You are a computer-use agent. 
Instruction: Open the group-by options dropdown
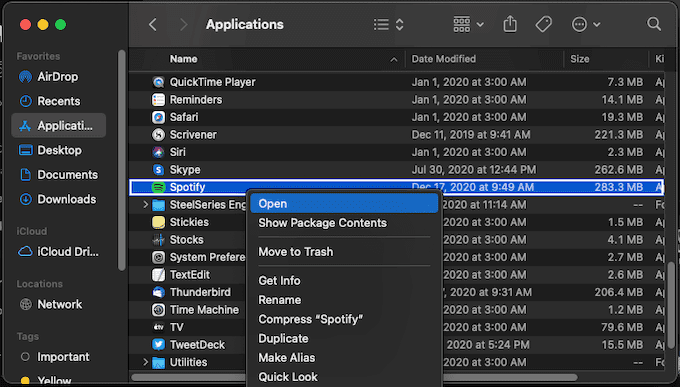(468, 24)
